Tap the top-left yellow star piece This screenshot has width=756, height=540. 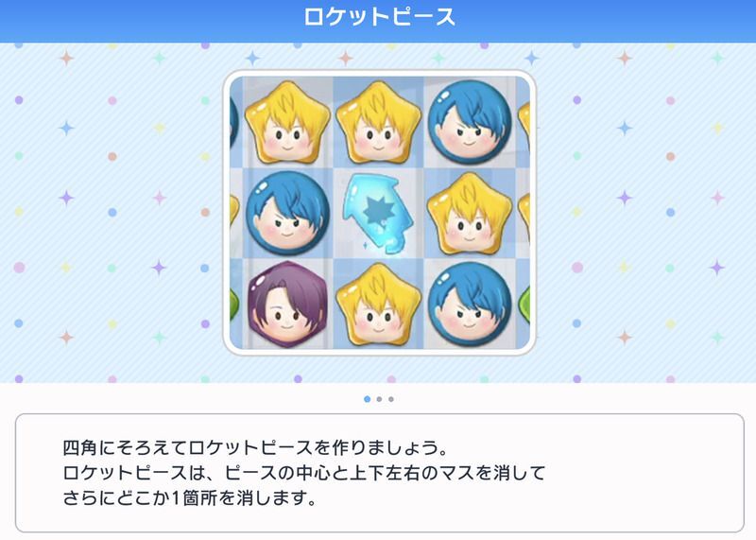[x=287, y=123]
